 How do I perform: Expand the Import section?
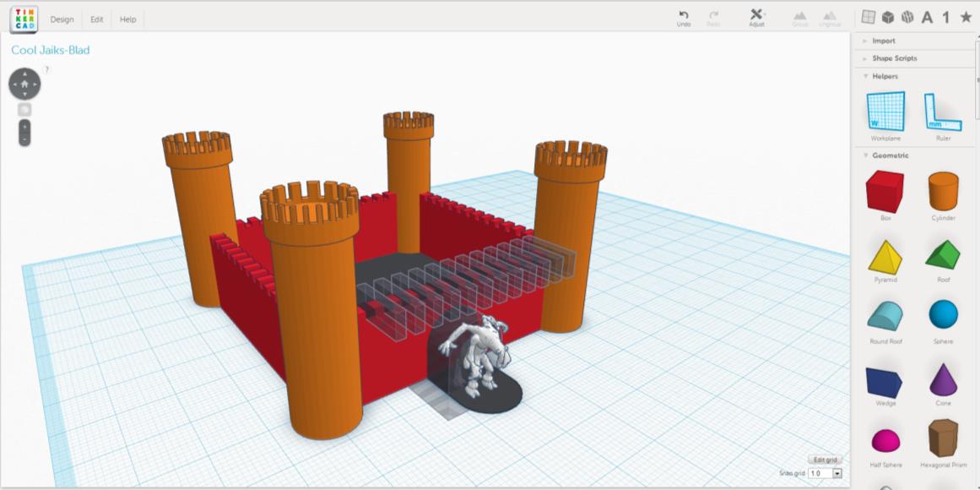tap(884, 41)
